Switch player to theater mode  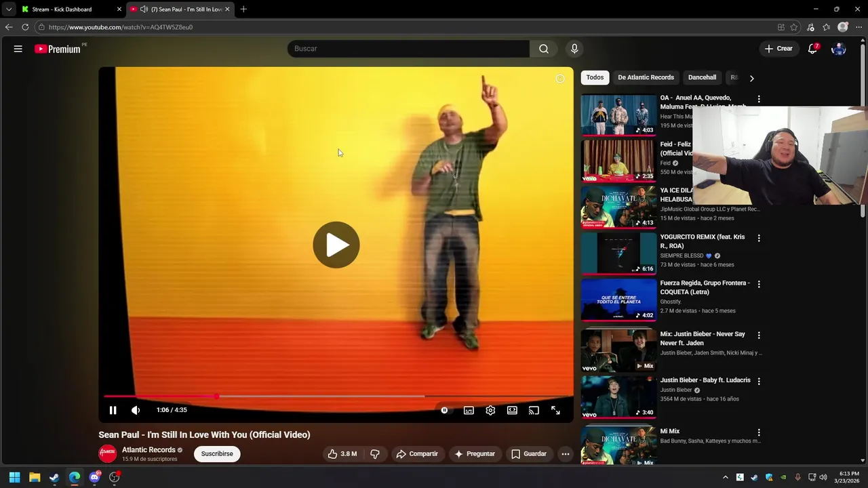(512, 410)
